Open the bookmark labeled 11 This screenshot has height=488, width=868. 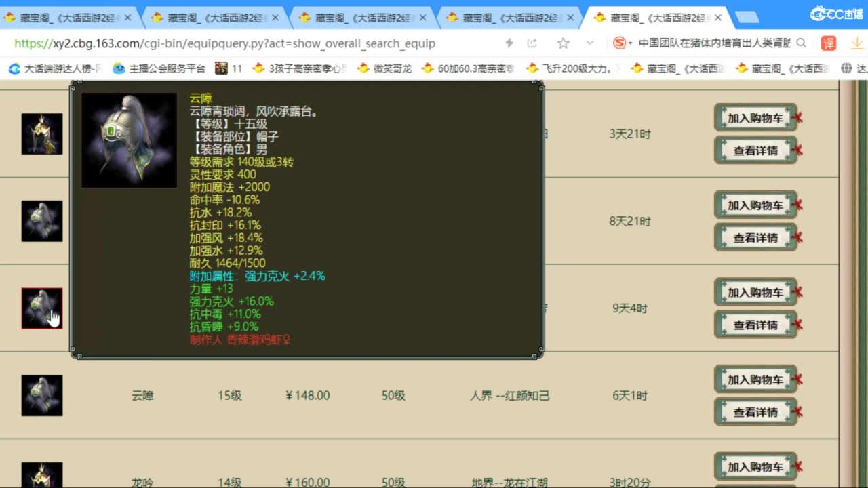[229, 68]
